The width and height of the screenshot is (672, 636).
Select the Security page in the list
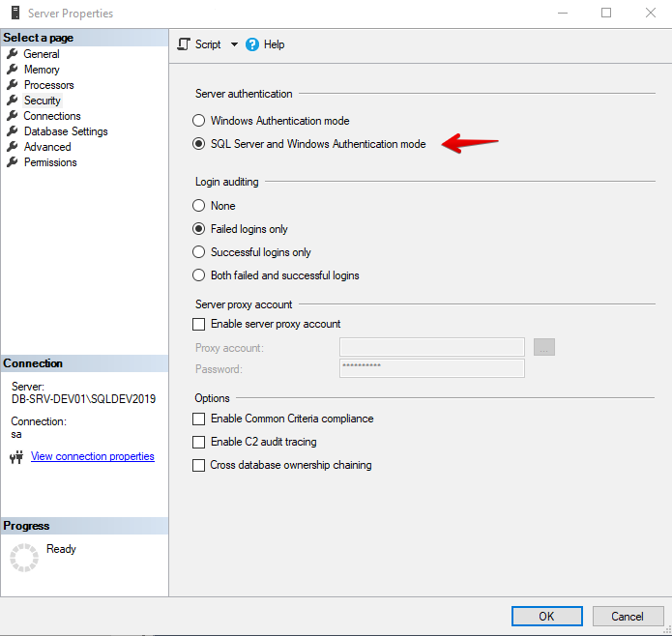(42, 101)
